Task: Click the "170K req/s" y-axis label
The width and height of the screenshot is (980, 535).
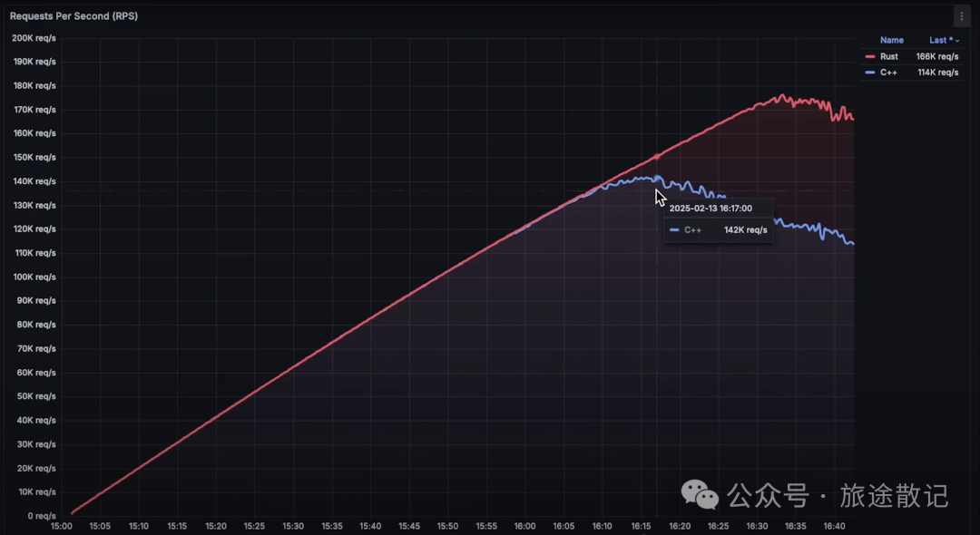Action: pos(34,109)
